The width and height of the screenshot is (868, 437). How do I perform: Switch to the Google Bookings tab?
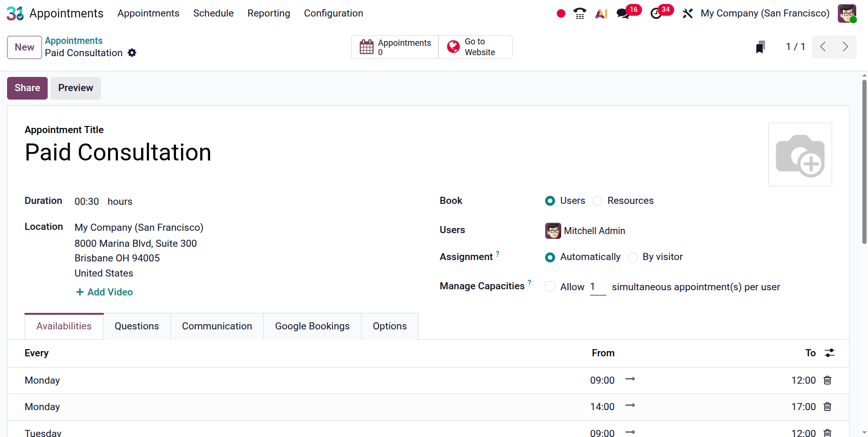[312, 326]
